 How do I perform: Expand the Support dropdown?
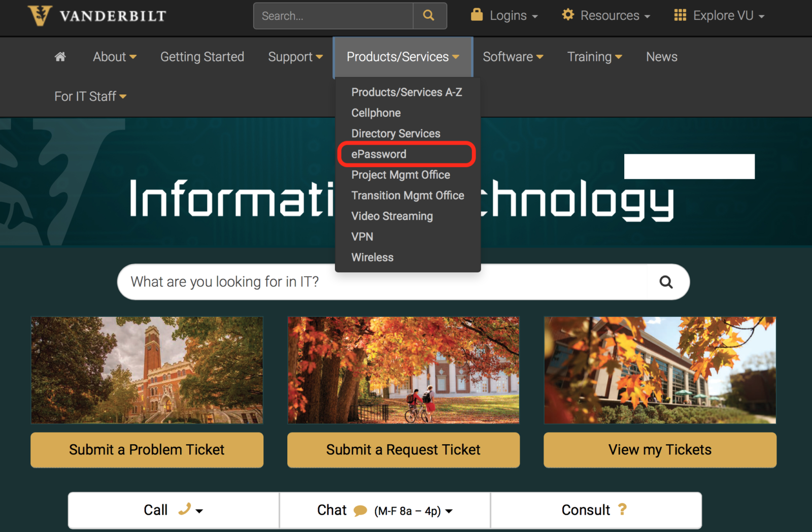[x=295, y=57]
